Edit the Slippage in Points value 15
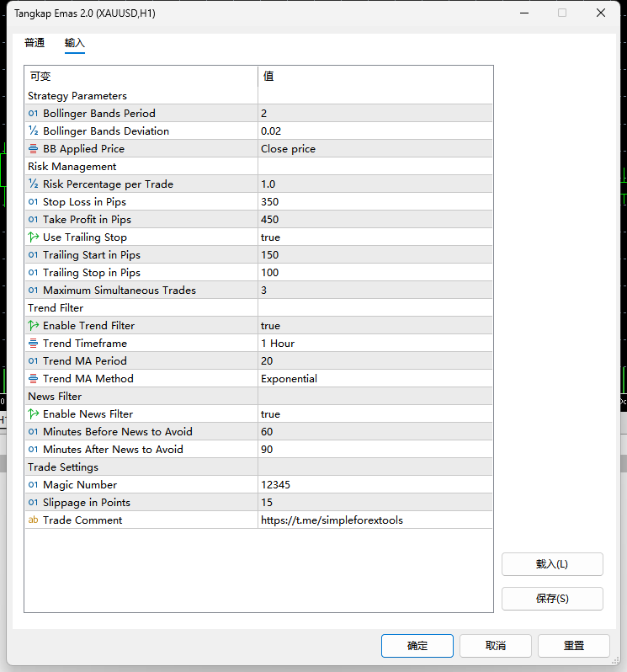 (x=375, y=502)
